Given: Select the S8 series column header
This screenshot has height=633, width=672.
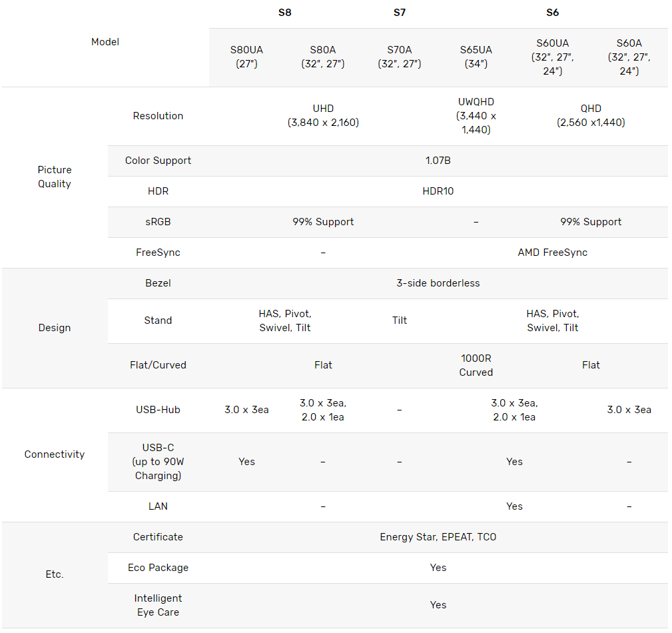Looking at the screenshot, I should [284, 13].
